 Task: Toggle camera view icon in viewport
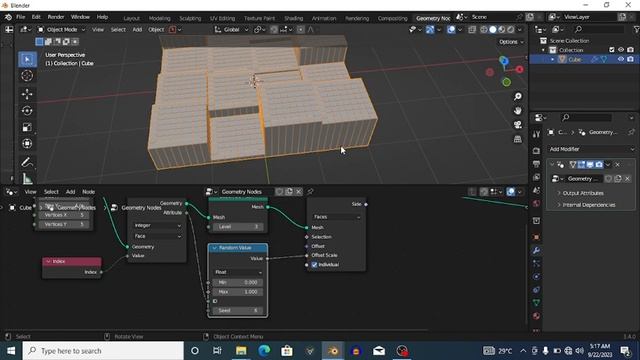pyautogui.click(x=518, y=125)
